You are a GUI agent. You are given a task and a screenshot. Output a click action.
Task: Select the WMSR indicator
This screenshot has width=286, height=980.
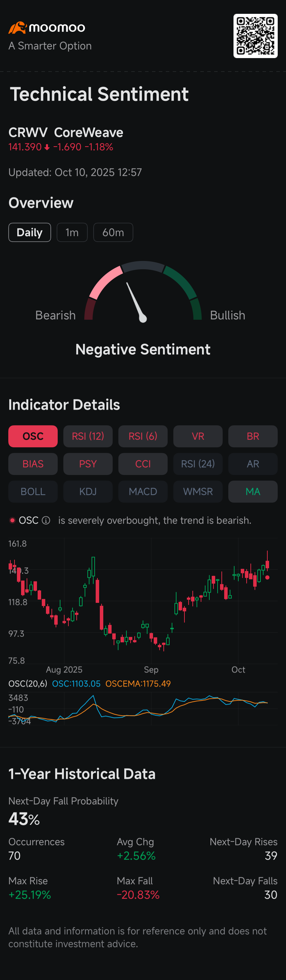pyautogui.click(x=198, y=491)
